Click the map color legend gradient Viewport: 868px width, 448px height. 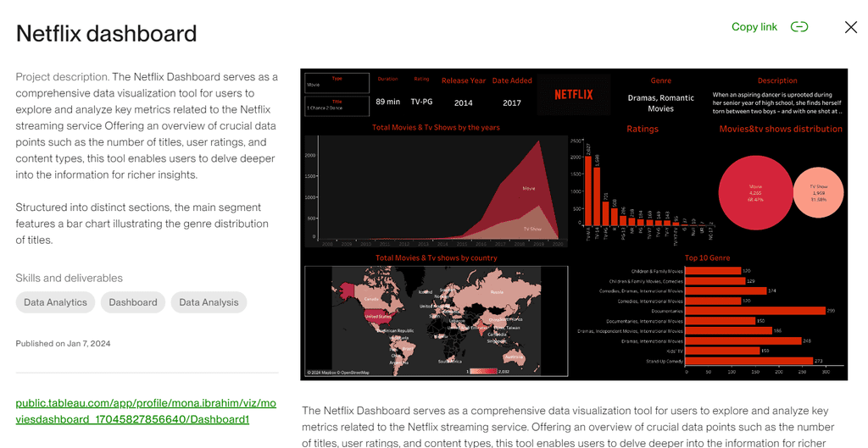[x=483, y=372]
